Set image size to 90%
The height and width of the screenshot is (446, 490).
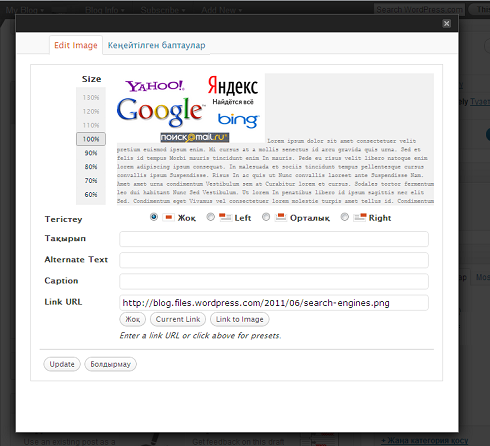(x=91, y=153)
